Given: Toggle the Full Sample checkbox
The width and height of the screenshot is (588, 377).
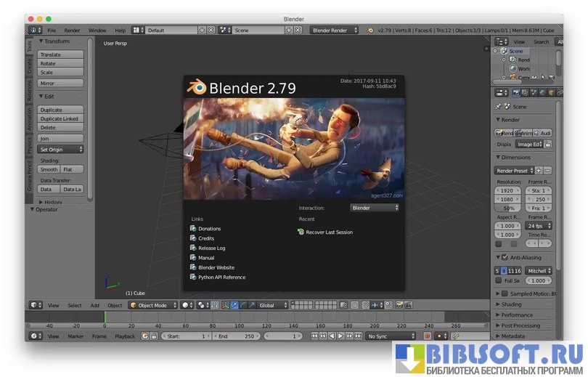Looking at the screenshot, I should [x=498, y=280].
